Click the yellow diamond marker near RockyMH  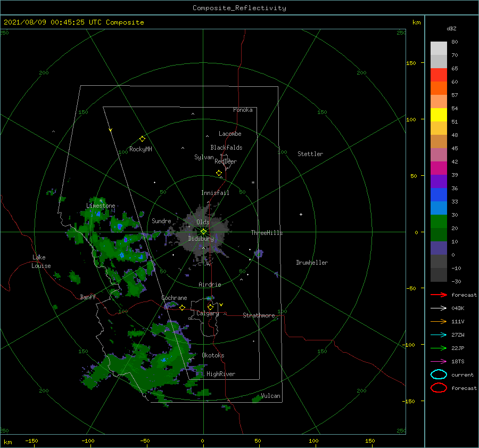[142, 139]
